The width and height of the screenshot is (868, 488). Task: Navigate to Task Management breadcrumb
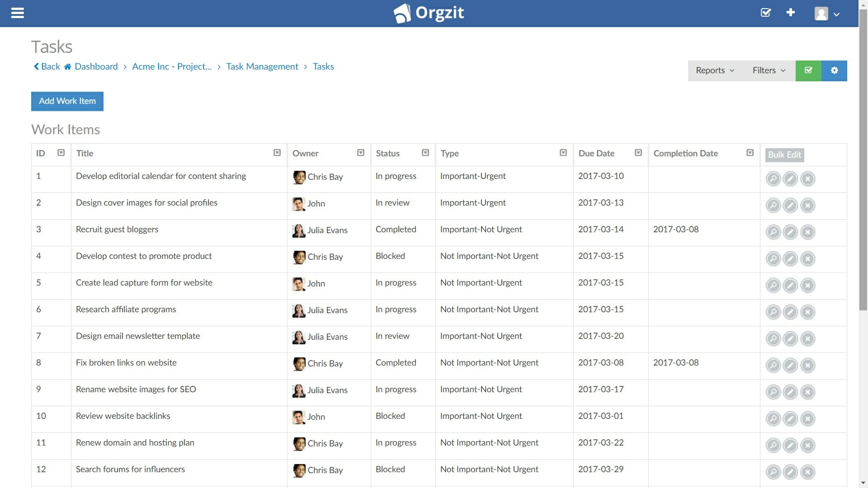coord(262,66)
